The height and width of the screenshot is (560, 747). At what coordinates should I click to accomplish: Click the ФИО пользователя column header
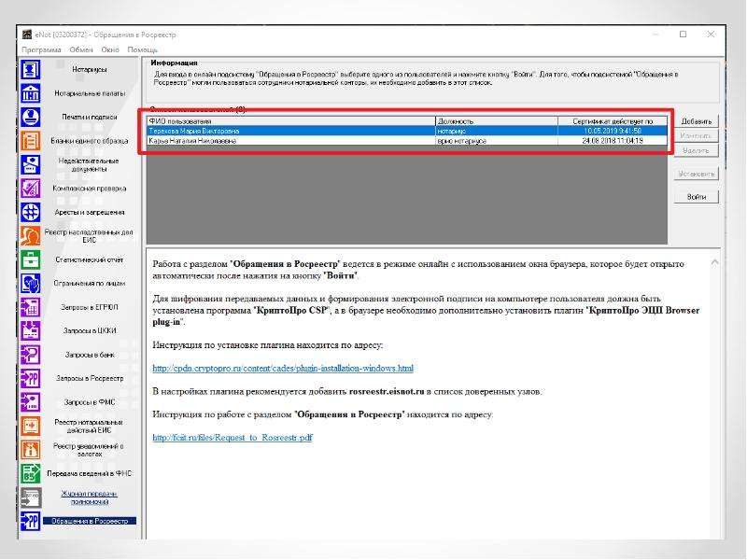[x=291, y=121]
